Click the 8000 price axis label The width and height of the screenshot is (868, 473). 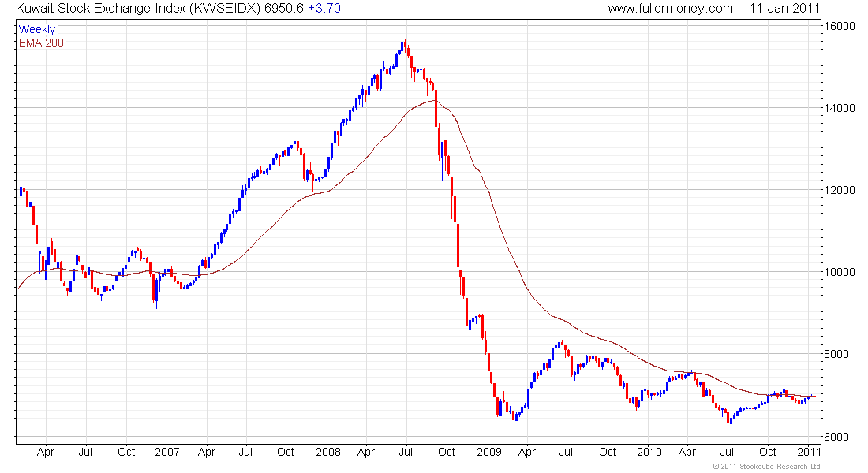836,354
